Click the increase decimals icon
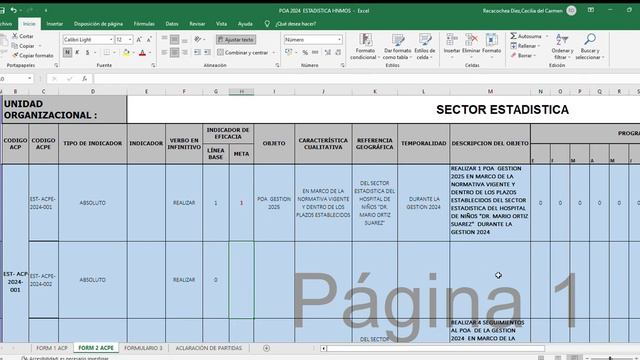 click(x=328, y=52)
